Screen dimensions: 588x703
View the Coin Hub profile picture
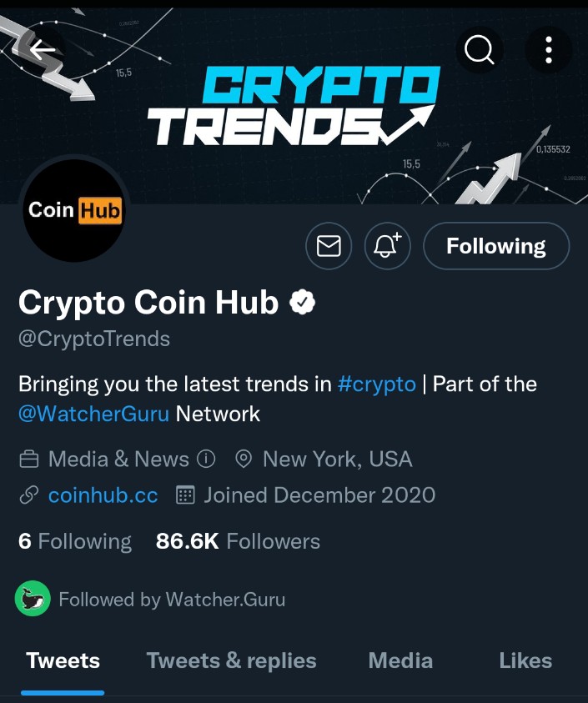click(74, 210)
